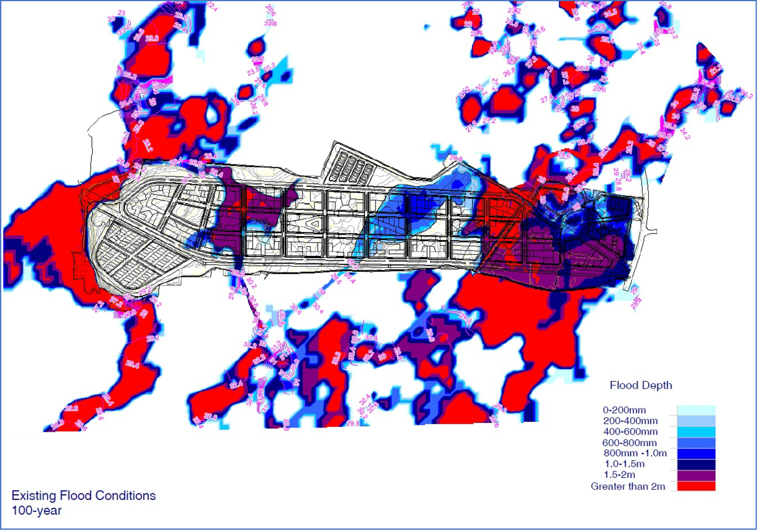The width and height of the screenshot is (758, 532).
Task: Click the Existing Flood Conditions title text
Action: (x=84, y=496)
